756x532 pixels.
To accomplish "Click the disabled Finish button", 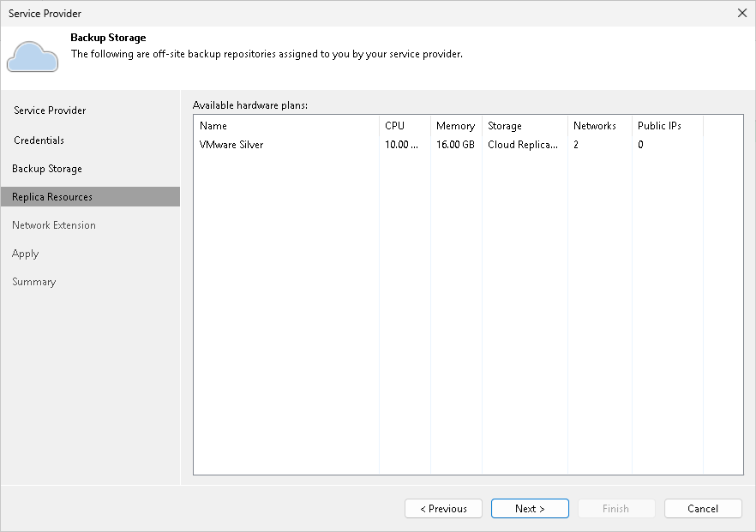I will coord(616,508).
